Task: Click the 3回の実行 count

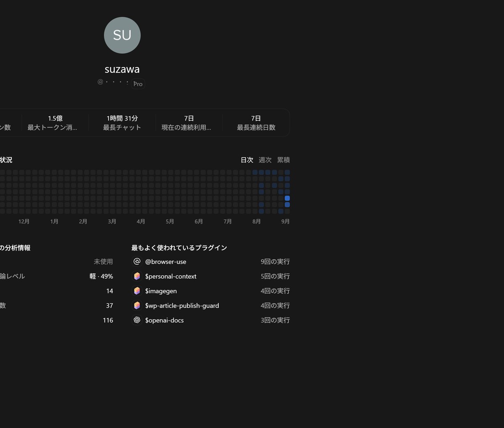Action: 275,320
